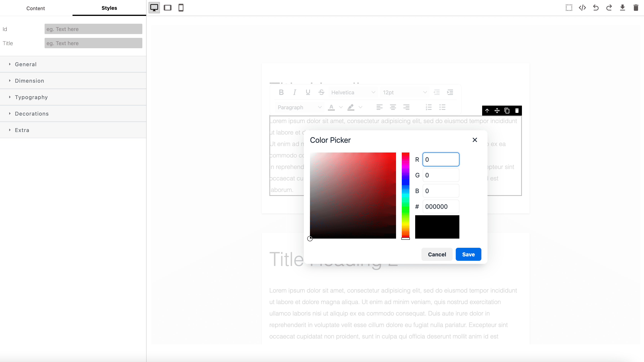Click the desktop view icon
Screen dimensions: 644x362
coord(154,7)
